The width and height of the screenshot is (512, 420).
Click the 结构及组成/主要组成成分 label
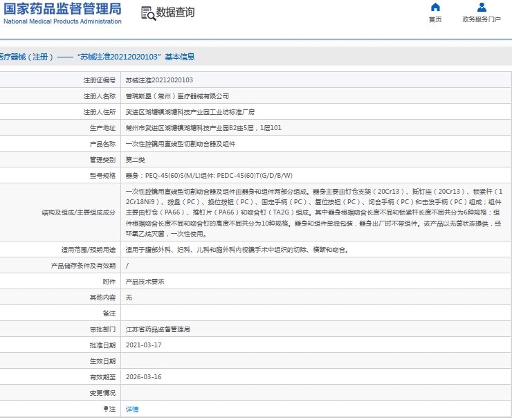[79, 212]
